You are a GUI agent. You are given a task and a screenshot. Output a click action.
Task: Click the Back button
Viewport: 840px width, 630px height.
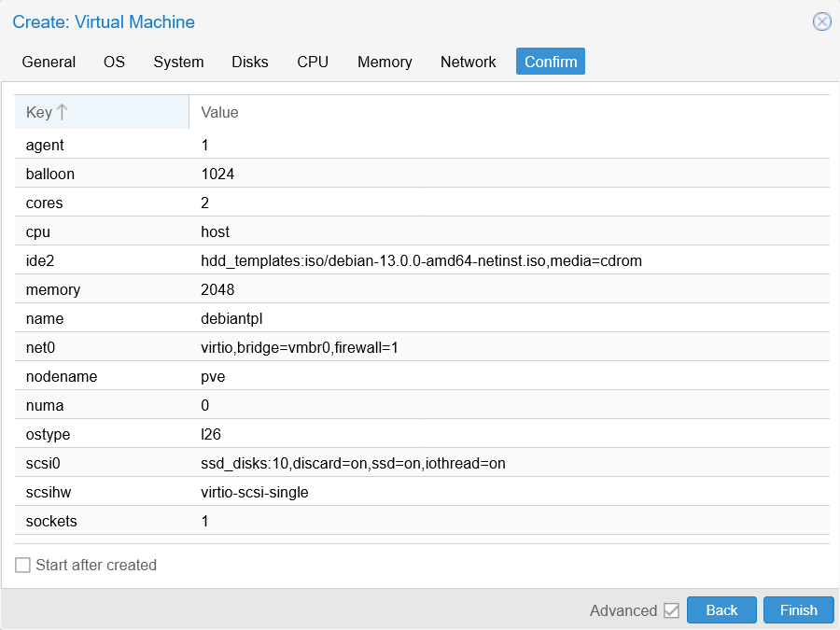[x=721, y=609]
